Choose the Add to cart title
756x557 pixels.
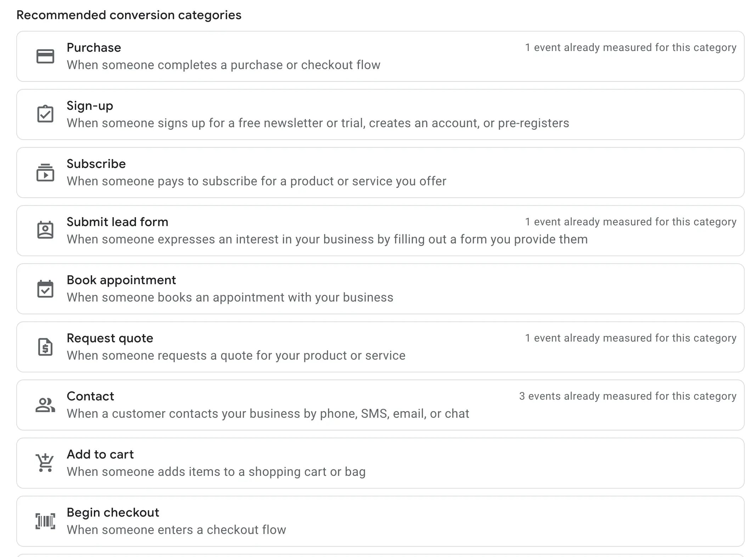point(100,455)
